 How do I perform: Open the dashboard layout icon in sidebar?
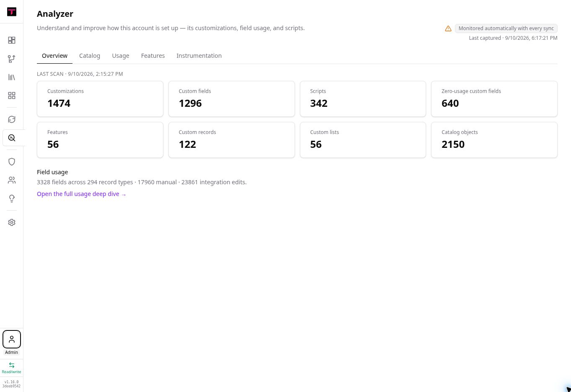12,40
